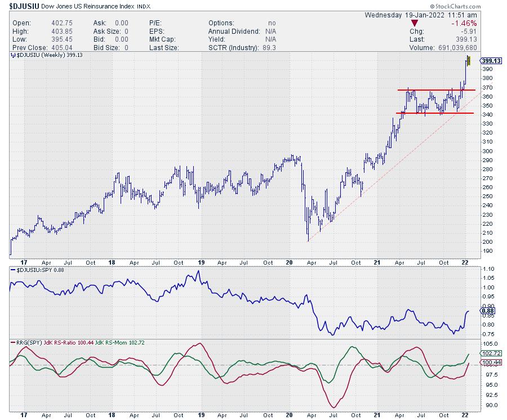This screenshot has height=420, width=507.
Task: Click the bar-chart icon beside $DJUSIU (Weekly)
Action: [x=12, y=56]
